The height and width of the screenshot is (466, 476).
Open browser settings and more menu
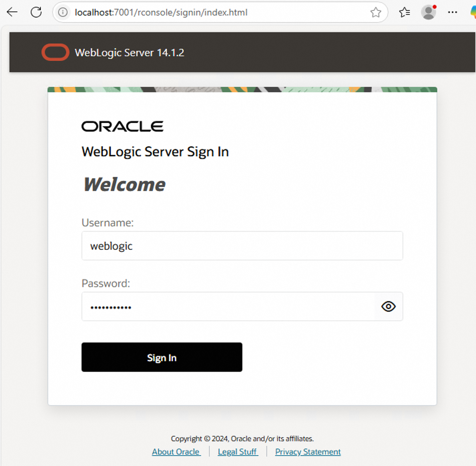452,12
